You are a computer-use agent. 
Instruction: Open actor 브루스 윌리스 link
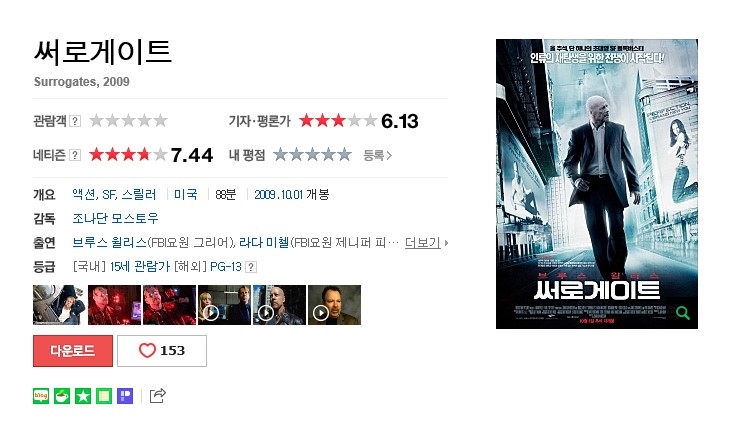[x=109, y=242]
